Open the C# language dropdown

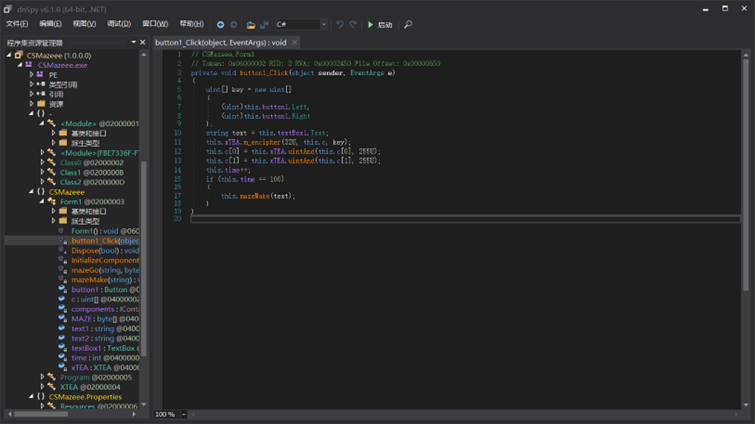(x=323, y=24)
